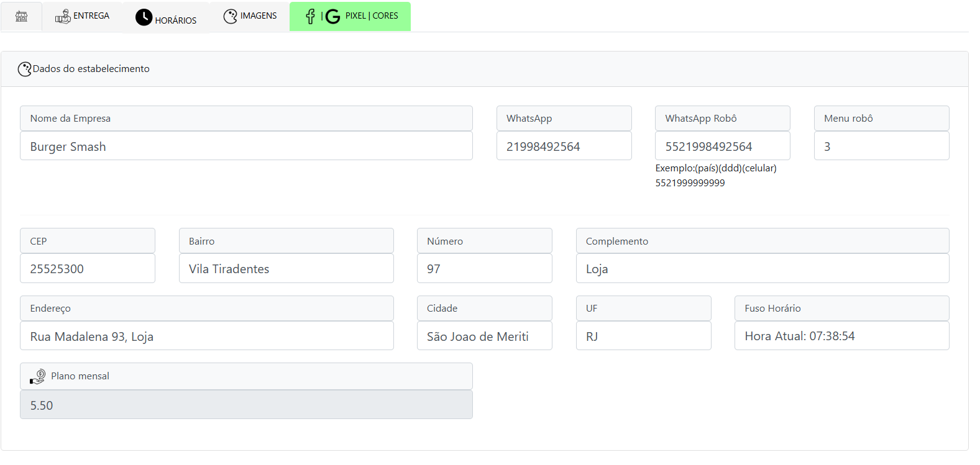The image size is (980, 465).
Task: Switch to the ENTREGA tab
Action: pos(91,16)
